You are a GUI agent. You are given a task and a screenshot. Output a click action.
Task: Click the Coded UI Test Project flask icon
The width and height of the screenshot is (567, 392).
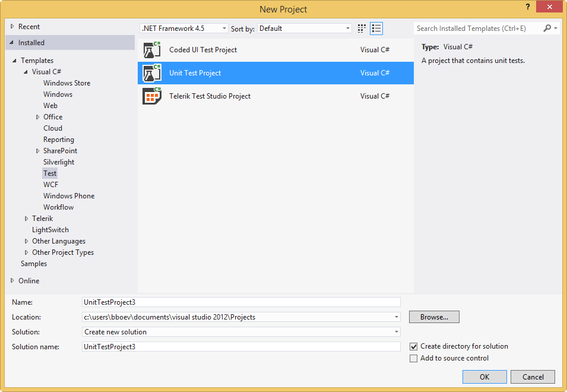152,50
